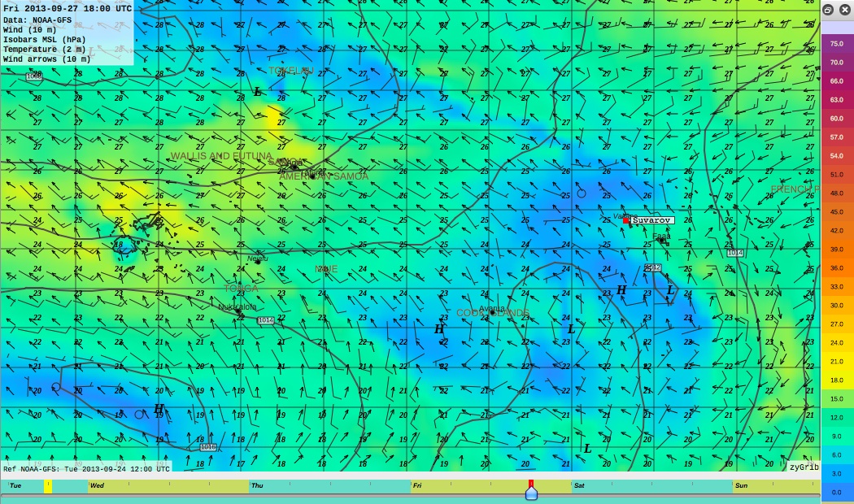The height and width of the screenshot is (504, 854).
Task: Click the float/undock button of the color scale panel
Action: (828, 10)
